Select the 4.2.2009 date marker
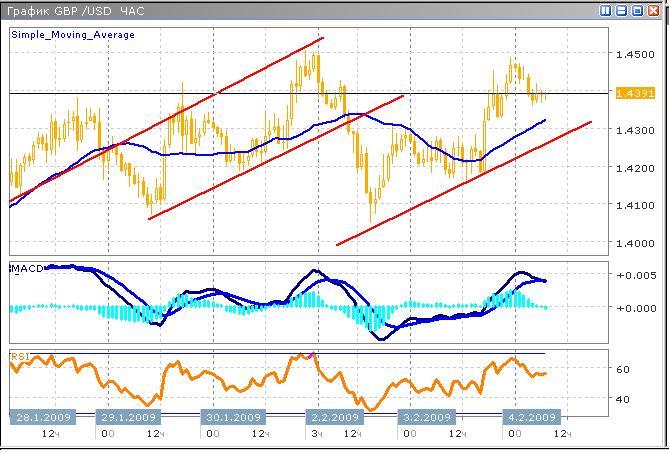669x452 pixels. [x=529, y=417]
